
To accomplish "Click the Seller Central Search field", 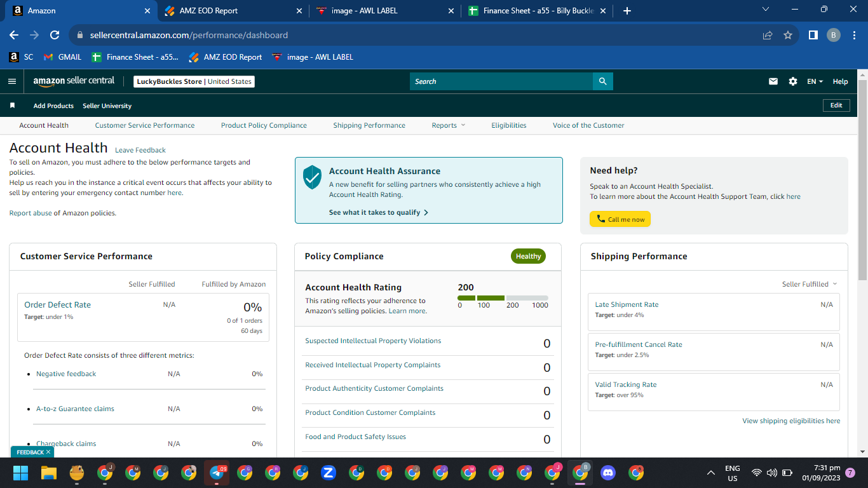I will (501, 81).
